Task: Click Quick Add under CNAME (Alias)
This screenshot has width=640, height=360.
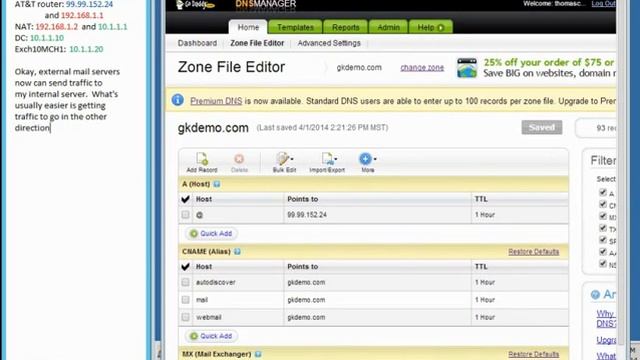Action: 211,336
